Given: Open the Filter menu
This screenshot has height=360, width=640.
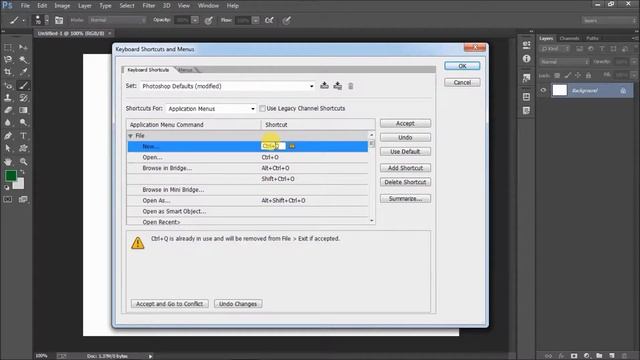Looking at the screenshot, I should pos(149,6).
